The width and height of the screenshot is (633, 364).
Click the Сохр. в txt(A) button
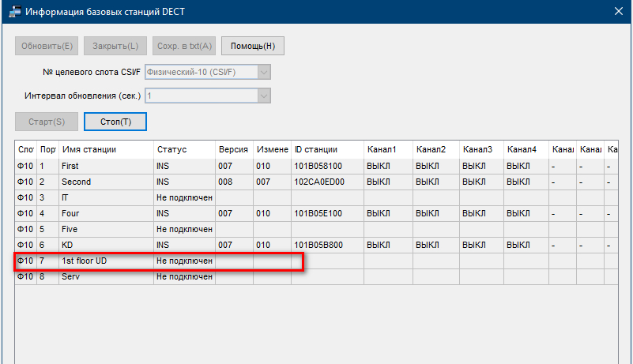184,46
